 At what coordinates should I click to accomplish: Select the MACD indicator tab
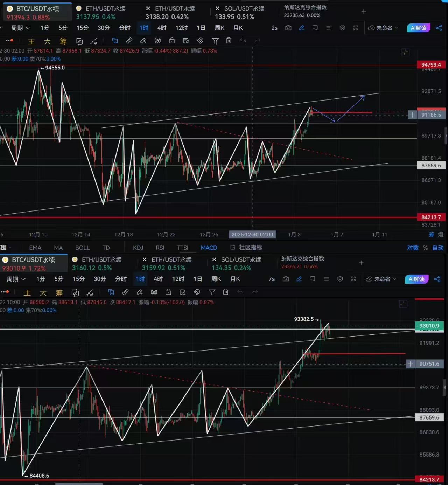click(209, 248)
